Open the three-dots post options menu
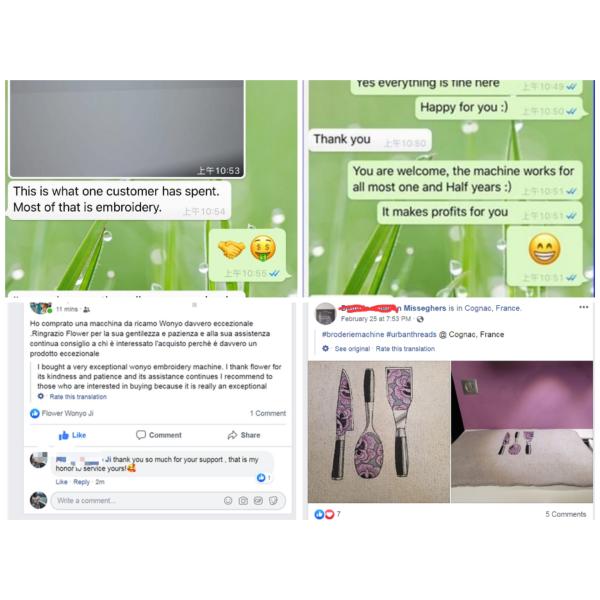 click(x=584, y=307)
